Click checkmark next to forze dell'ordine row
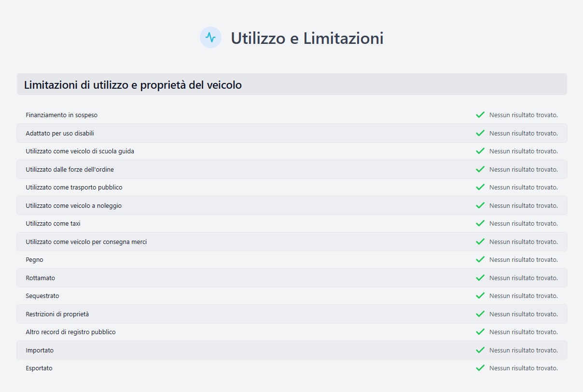The width and height of the screenshot is (583, 392). point(480,169)
